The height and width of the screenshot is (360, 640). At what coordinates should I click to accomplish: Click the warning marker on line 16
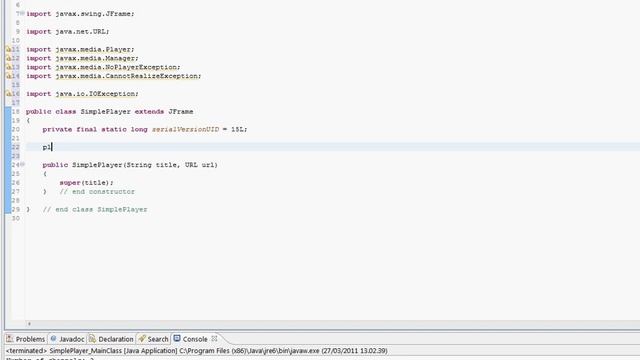(x=8, y=94)
